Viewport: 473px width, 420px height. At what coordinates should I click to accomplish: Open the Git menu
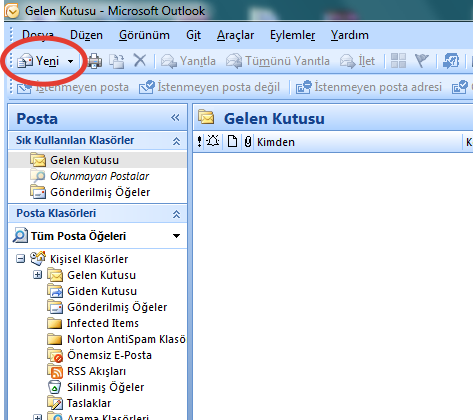click(193, 35)
